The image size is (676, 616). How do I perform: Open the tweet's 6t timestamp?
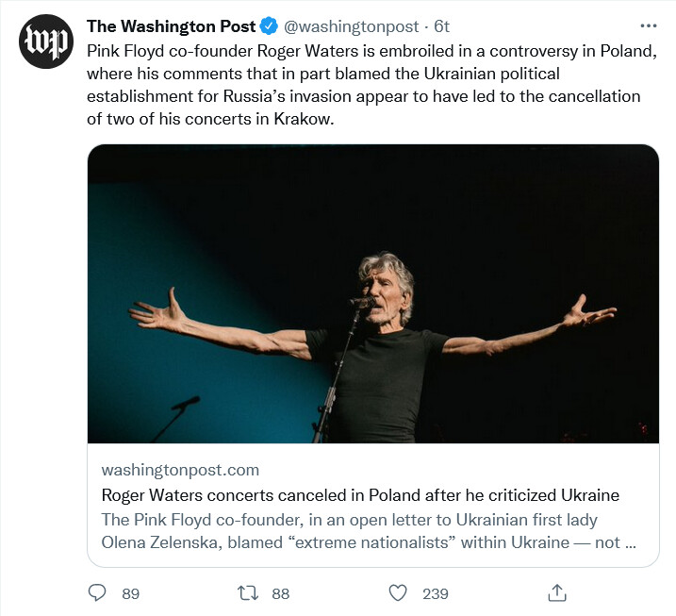[x=441, y=26]
